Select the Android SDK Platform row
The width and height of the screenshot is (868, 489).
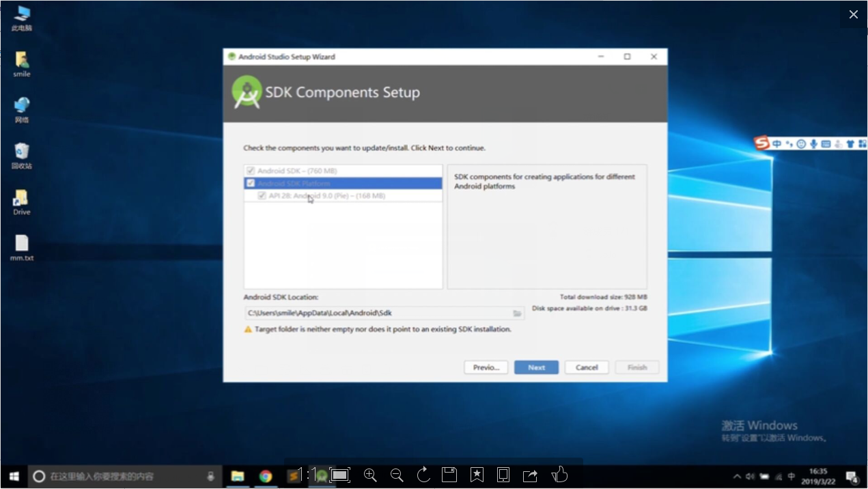point(343,183)
